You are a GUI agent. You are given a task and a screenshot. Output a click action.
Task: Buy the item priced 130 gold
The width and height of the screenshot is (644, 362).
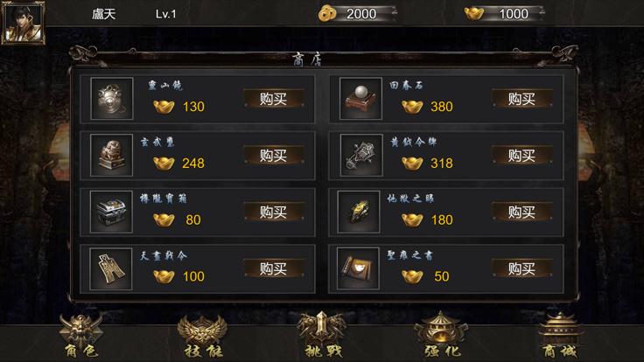pyautogui.click(x=274, y=99)
